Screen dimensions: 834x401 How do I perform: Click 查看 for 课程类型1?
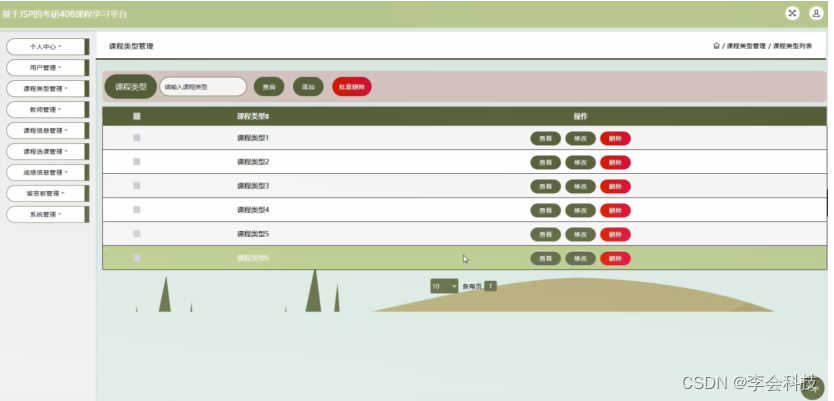(x=546, y=138)
